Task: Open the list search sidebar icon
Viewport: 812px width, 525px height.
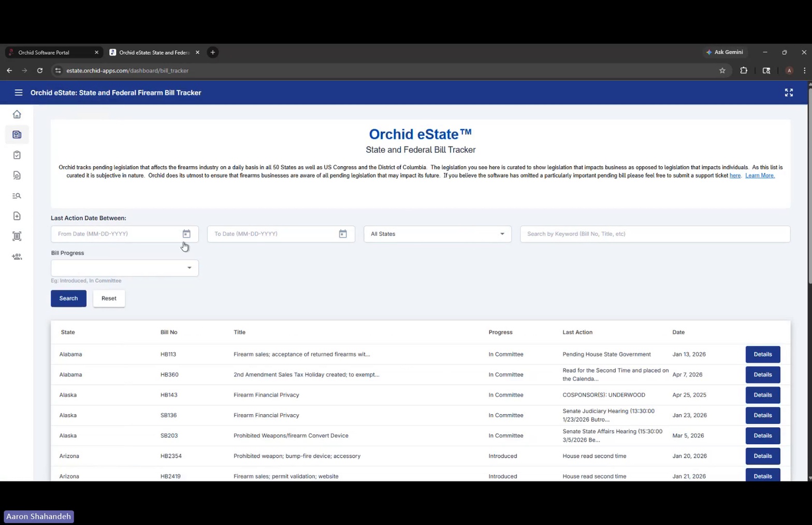Action: pyautogui.click(x=17, y=196)
